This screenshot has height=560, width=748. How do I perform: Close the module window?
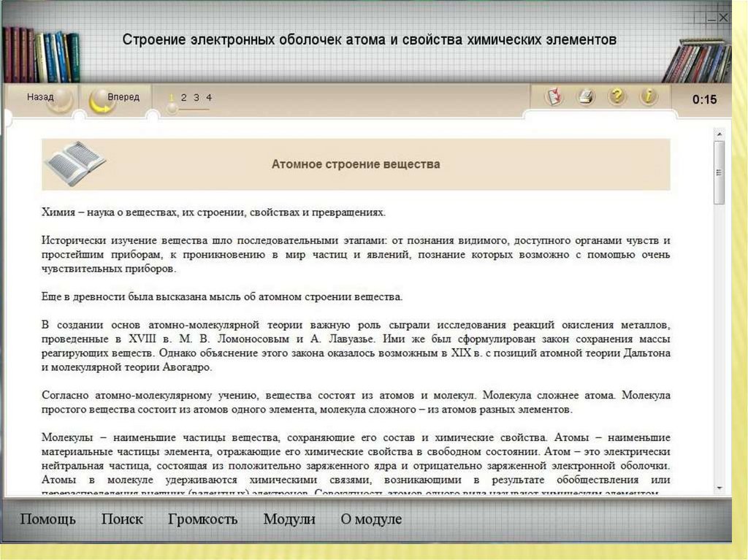coord(723,18)
